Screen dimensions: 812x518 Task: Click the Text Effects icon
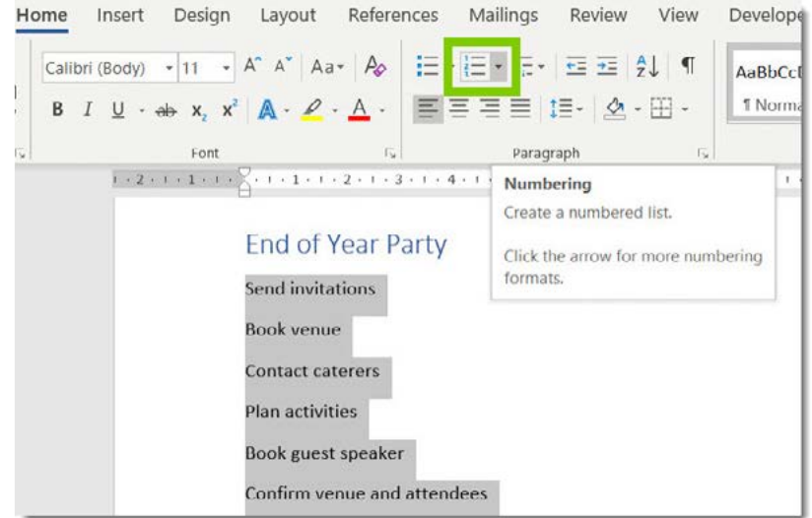267,109
